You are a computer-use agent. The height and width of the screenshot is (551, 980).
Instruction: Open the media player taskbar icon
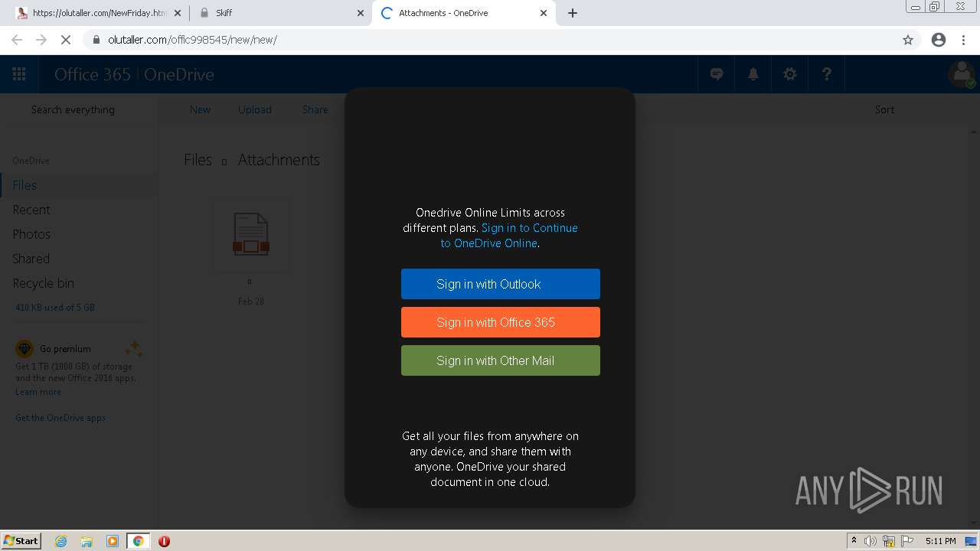(x=113, y=541)
